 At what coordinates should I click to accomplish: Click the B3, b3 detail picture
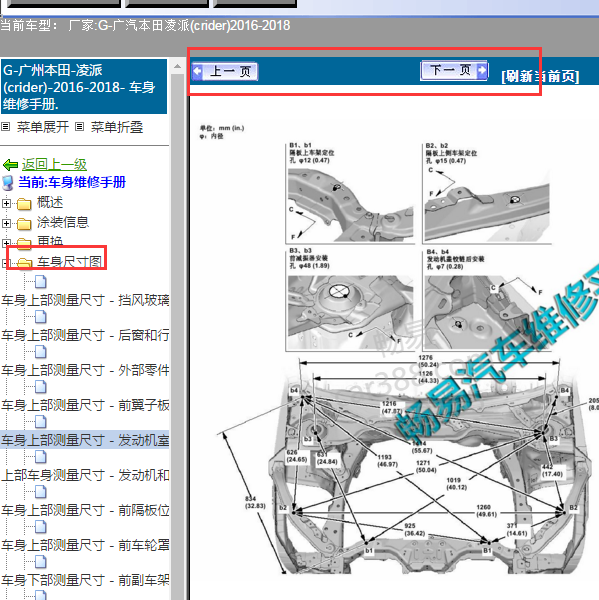tap(351, 311)
